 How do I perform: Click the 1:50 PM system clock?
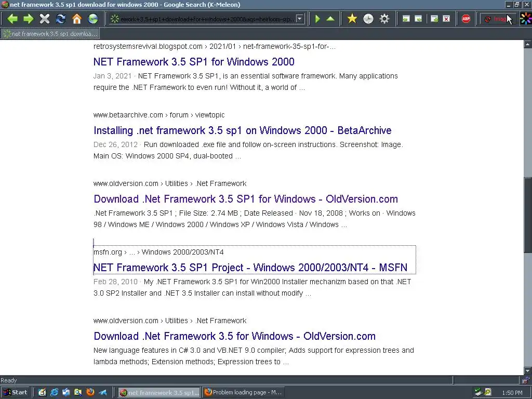pyautogui.click(x=512, y=393)
